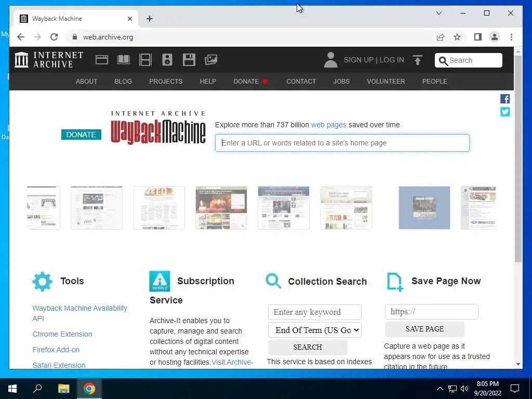The width and height of the screenshot is (532, 399).
Task: Expand End Of Term collection dropdown
Action: click(315, 330)
